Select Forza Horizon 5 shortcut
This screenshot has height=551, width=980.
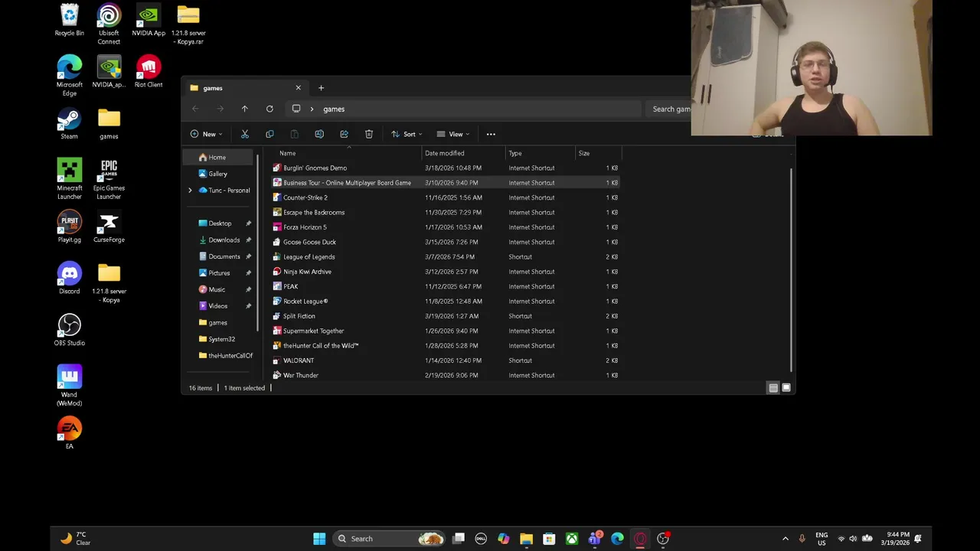pos(445,227)
